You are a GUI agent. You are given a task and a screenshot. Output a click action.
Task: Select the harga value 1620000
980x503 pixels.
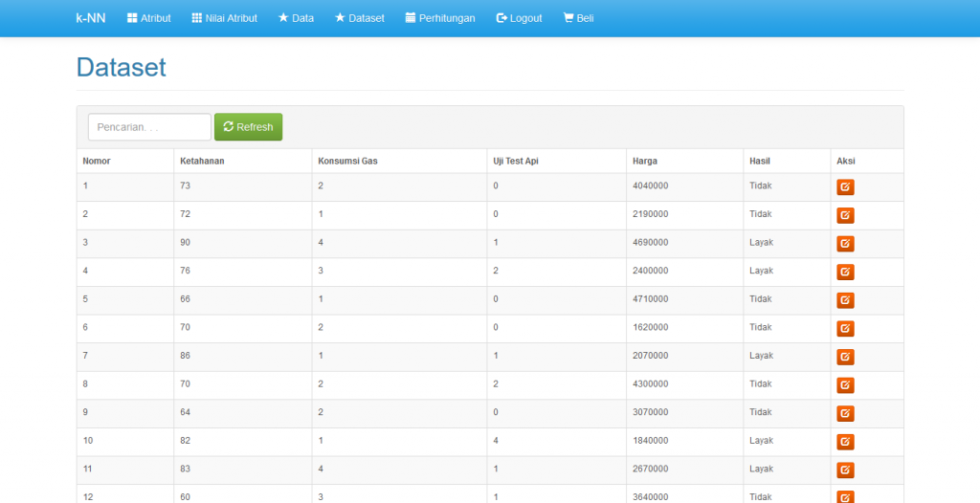650,327
